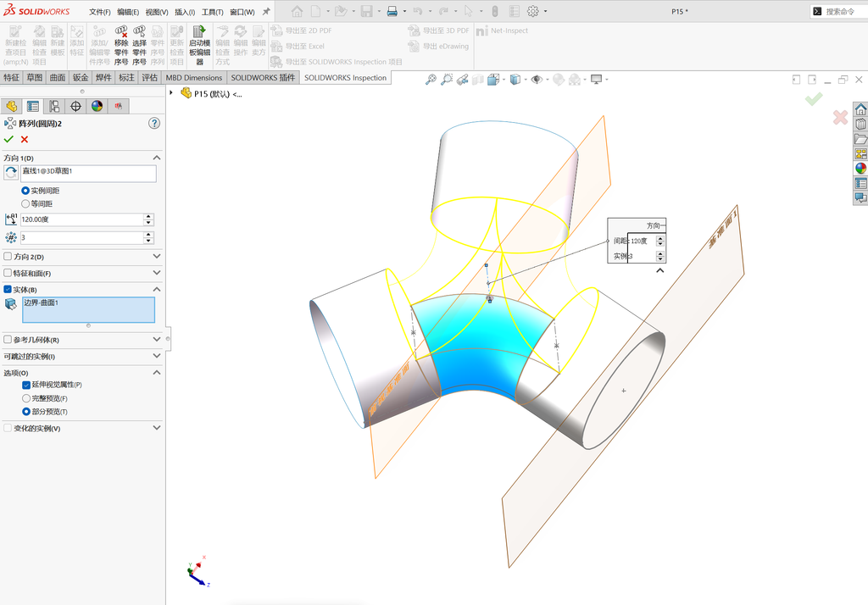Expand the 可跳过的实例(I) section
Screen dimensions: 868x605
(157, 356)
